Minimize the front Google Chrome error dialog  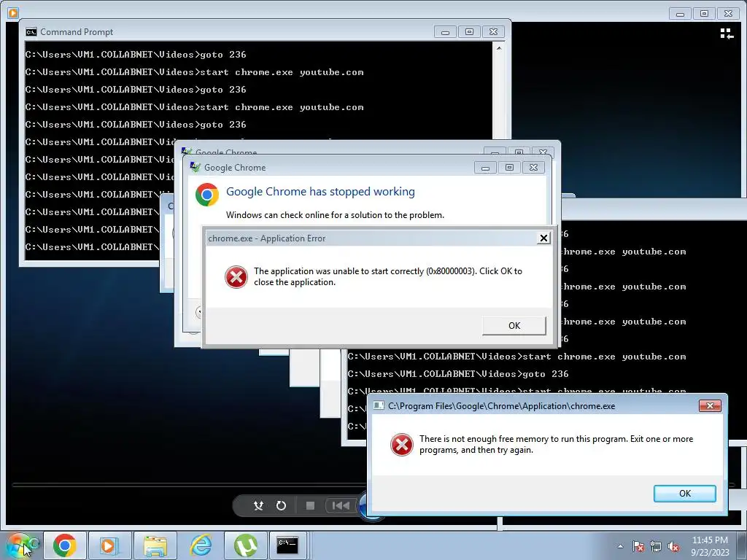coord(485,168)
